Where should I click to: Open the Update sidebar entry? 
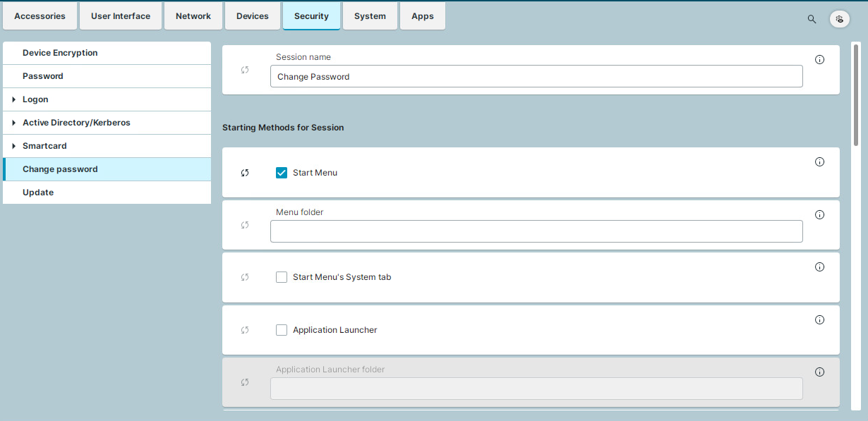38,193
